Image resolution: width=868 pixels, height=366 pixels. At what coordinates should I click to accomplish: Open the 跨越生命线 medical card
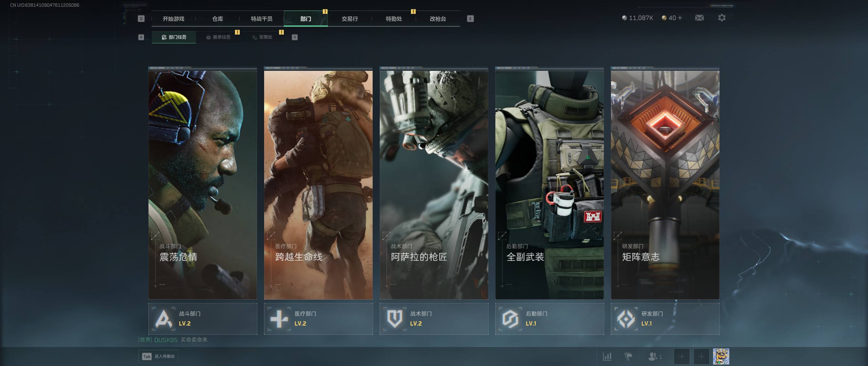pyautogui.click(x=318, y=185)
